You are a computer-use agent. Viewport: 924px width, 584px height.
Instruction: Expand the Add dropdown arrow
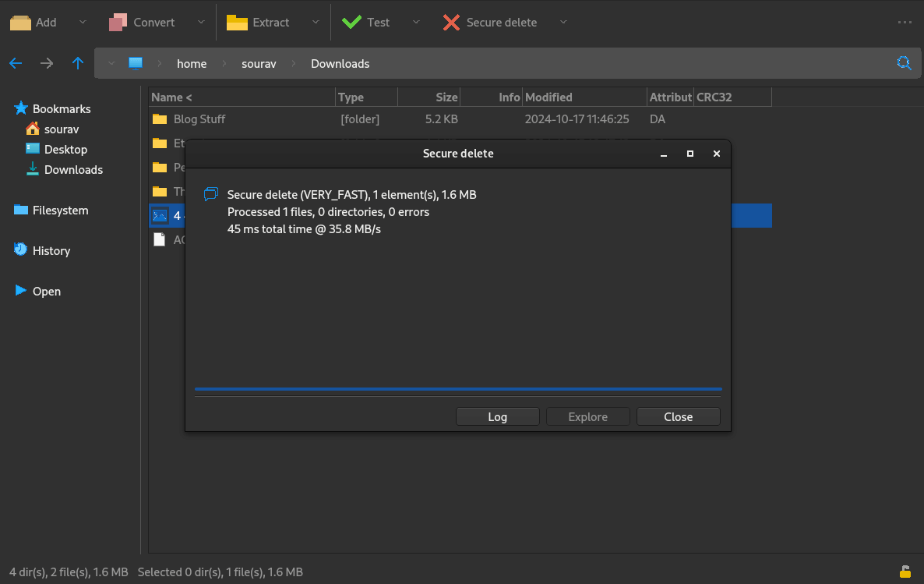(x=83, y=23)
